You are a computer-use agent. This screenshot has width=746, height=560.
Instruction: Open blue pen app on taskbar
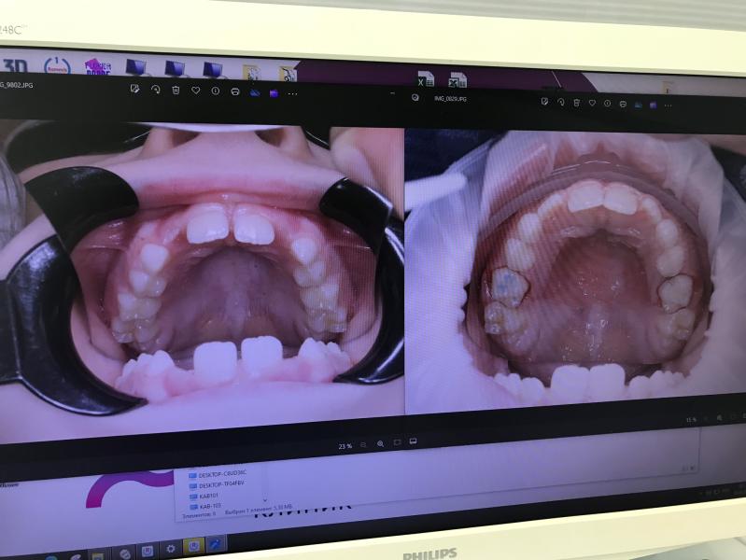point(216,544)
